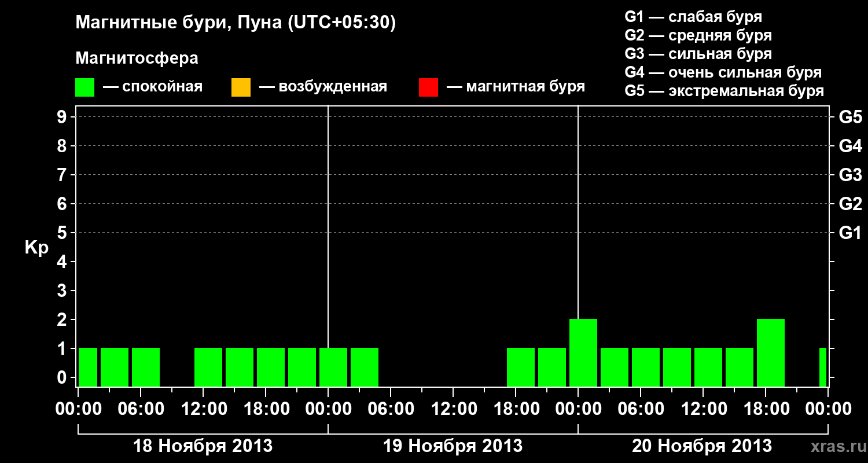The height and width of the screenshot is (463, 868).
Task: Click the 'G4 — очень сильная буря' legend entry
Action: [x=723, y=72]
